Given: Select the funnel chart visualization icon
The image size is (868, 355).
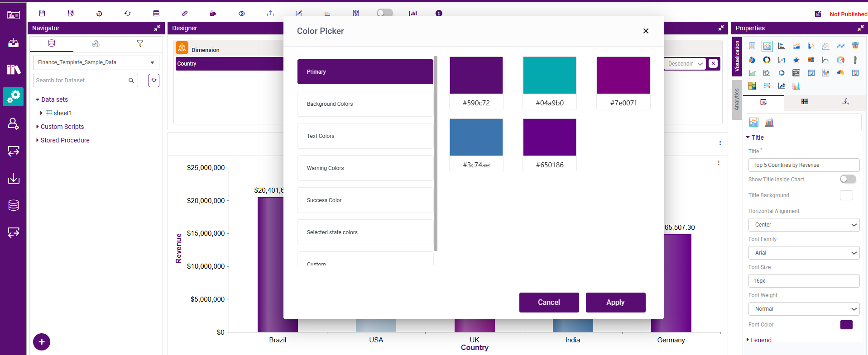Looking at the screenshot, I should (x=855, y=46).
